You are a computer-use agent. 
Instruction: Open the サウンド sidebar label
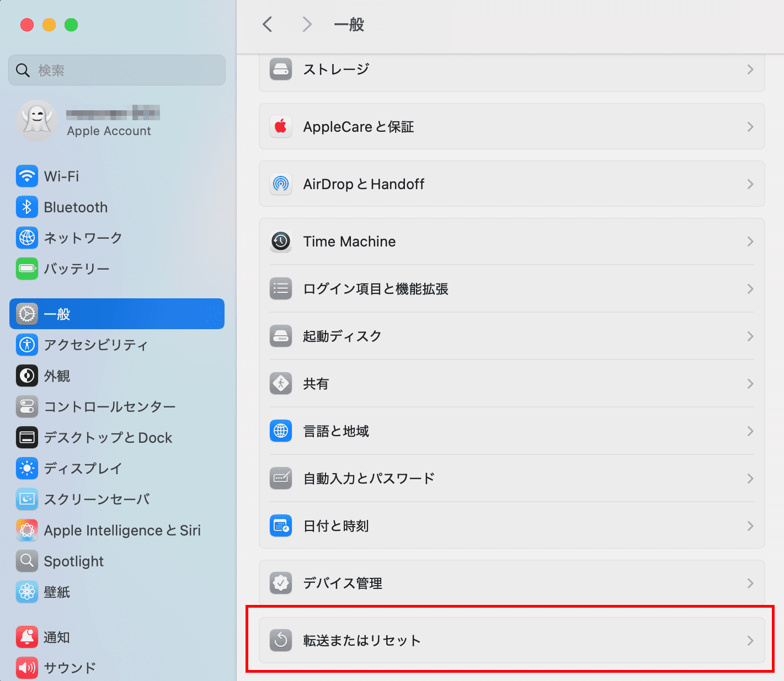[70, 668]
